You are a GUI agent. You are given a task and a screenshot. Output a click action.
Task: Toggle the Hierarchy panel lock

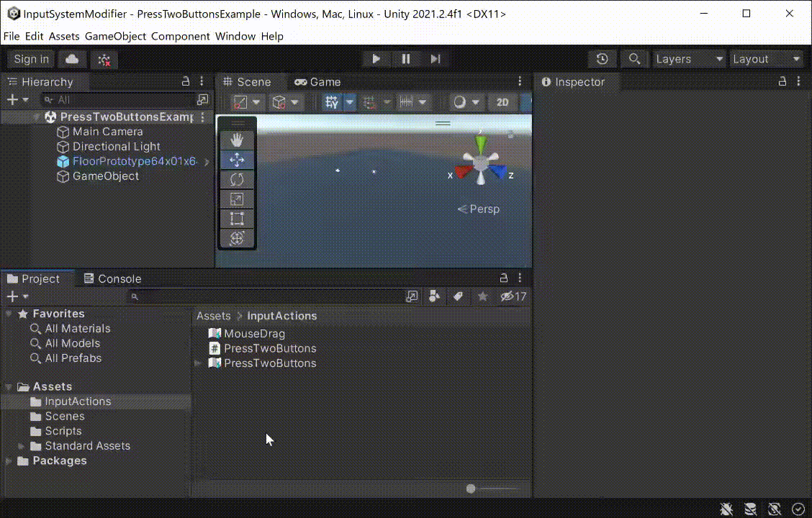click(186, 81)
